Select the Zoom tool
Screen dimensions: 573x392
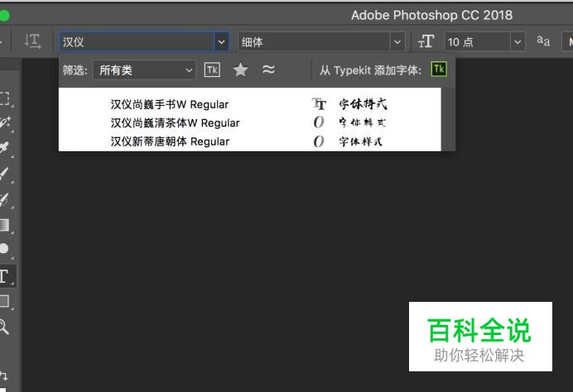[x=4, y=327]
